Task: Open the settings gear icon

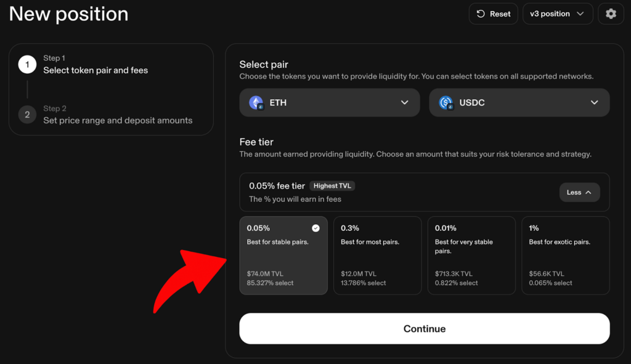Action: pyautogui.click(x=611, y=14)
